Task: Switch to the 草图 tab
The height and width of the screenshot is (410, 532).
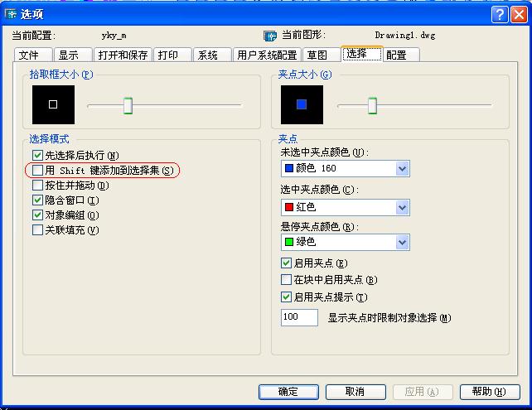Action: tap(322, 55)
